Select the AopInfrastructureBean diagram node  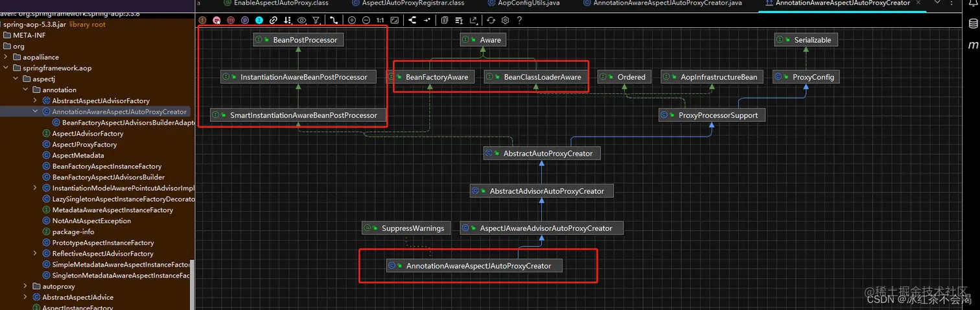[713, 77]
